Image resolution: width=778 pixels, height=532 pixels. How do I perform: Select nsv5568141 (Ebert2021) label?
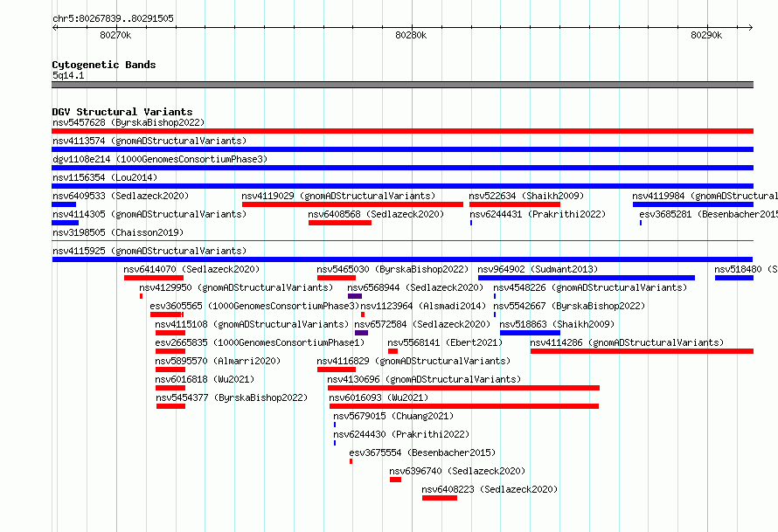pos(445,342)
